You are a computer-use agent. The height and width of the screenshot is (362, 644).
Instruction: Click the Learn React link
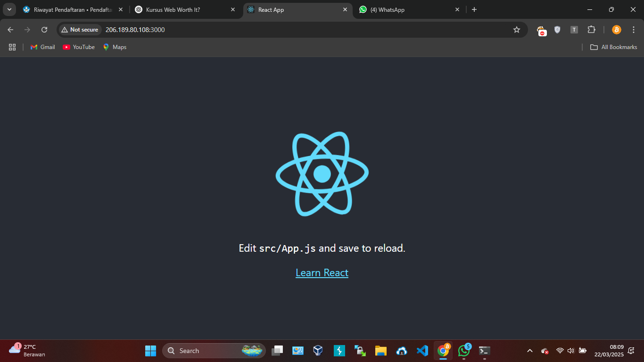click(x=322, y=273)
